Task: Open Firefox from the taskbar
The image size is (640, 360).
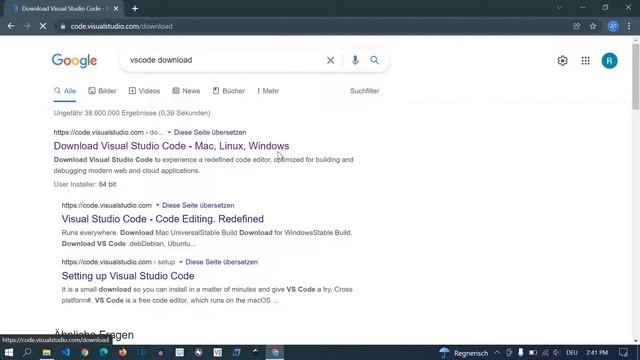Action: click(x=122, y=353)
